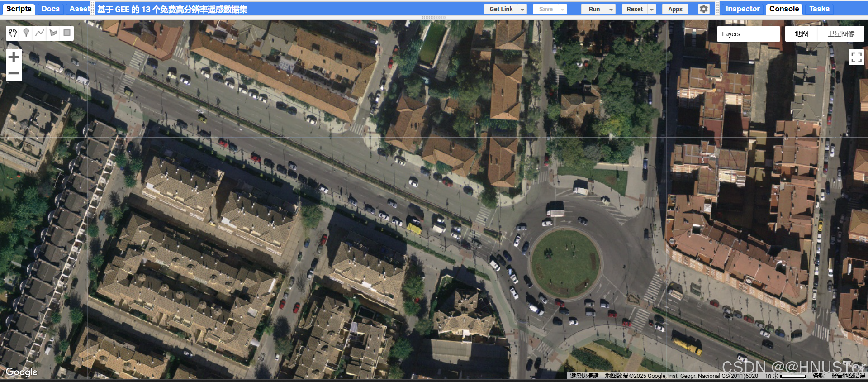
Task: Select the draw line tool
Action: pyautogui.click(x=40, y=33)
